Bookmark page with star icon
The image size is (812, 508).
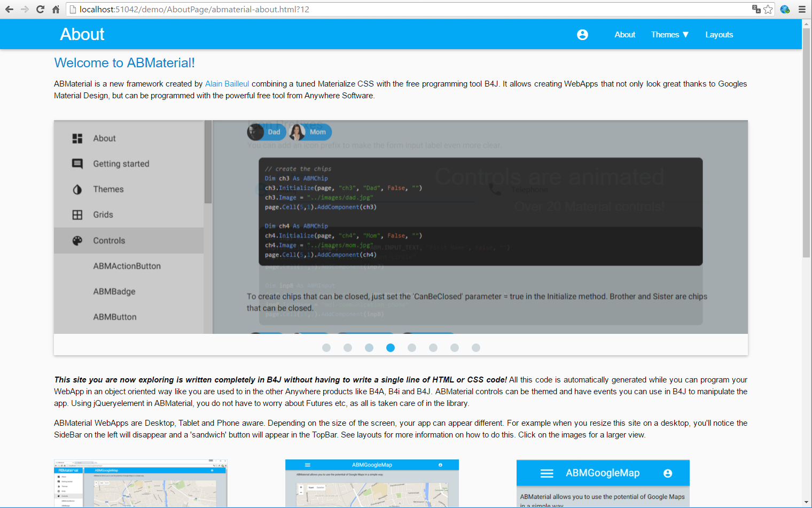point(768,9)
